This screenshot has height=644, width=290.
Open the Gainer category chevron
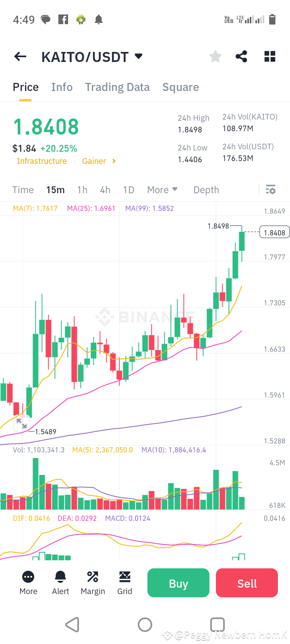pyautogui.click(x=114, y=161)
